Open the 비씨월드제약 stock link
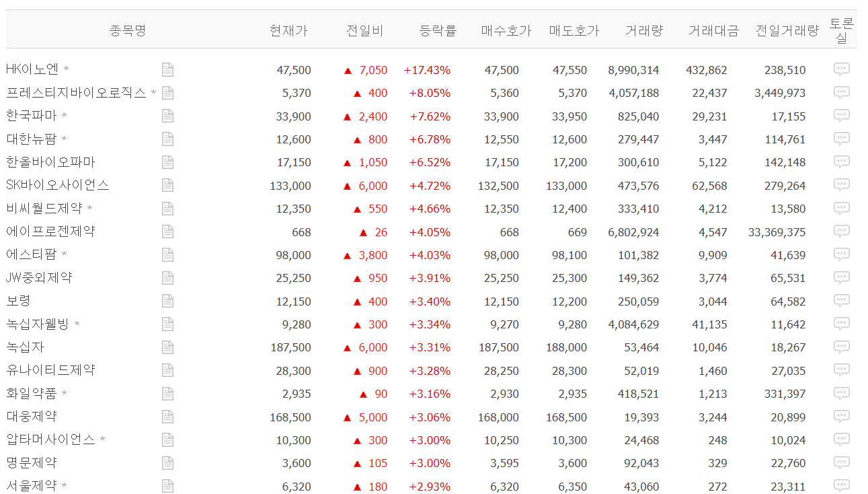868x494 pixels. pos(44,209)
